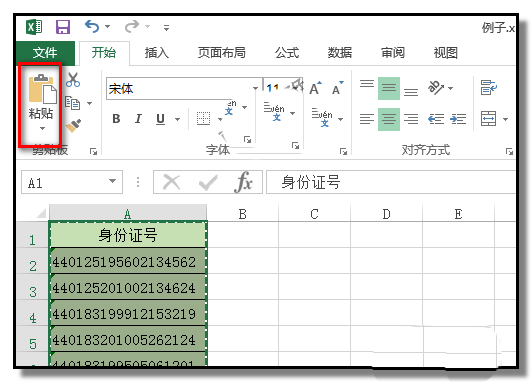
Task: Click the Wrap Text icon
Action: [x=489, y=88]
